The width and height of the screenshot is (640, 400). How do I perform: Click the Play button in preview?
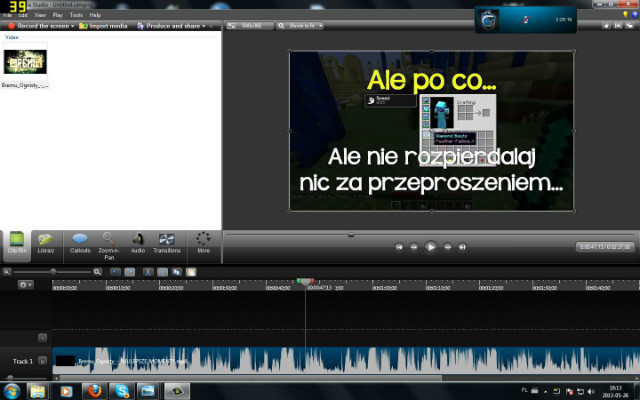coord(430,247)
